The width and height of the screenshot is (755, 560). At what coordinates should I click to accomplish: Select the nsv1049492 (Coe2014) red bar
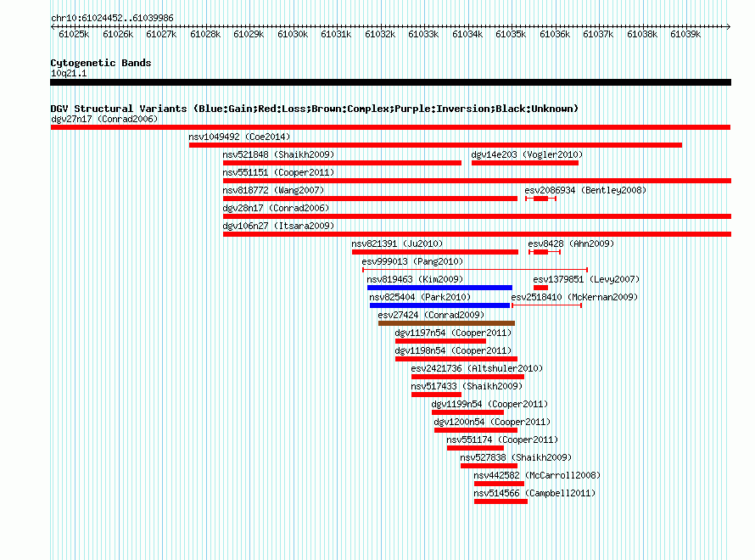[435, 145]
